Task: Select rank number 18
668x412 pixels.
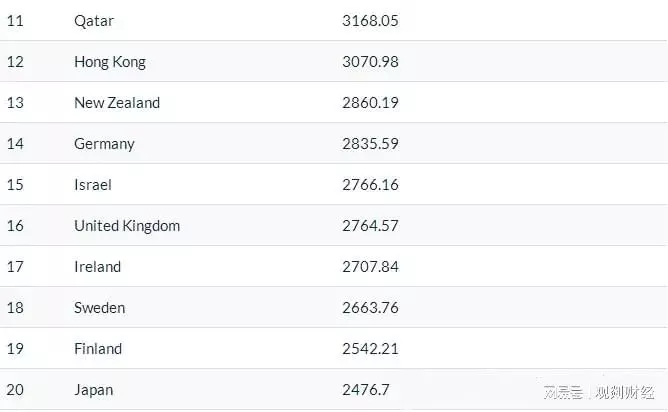Action: [15, 308]
